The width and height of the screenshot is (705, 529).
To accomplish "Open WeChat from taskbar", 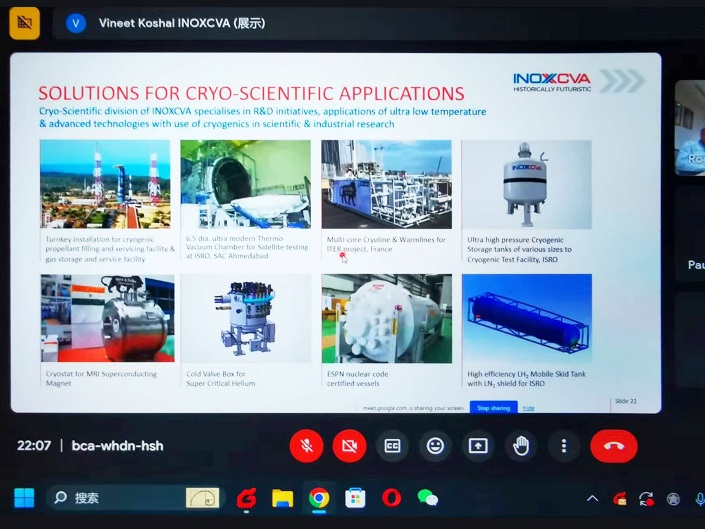I will (428, 498).
